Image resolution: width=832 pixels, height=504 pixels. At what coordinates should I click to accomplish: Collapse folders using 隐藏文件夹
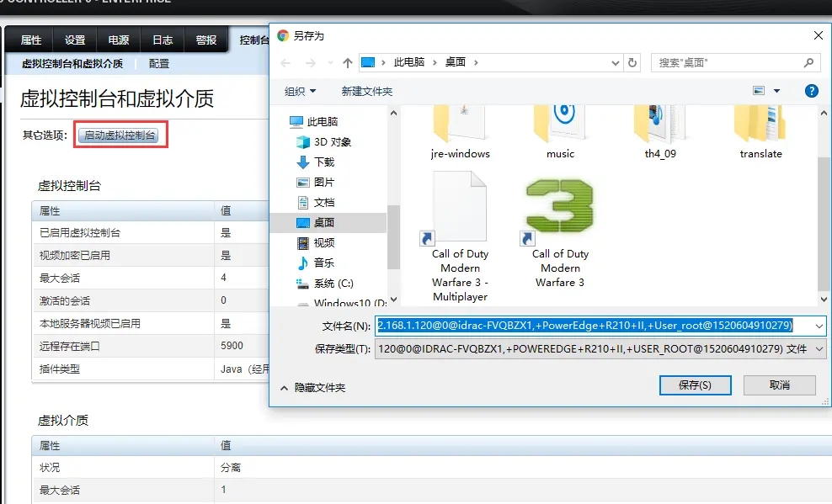312,388
